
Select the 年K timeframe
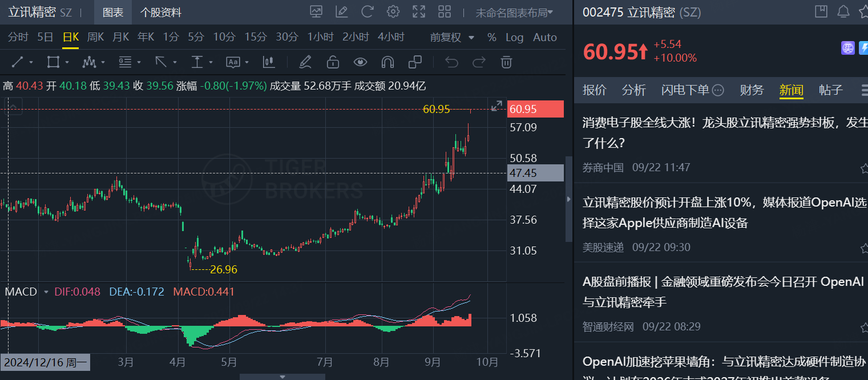[146, 37]
